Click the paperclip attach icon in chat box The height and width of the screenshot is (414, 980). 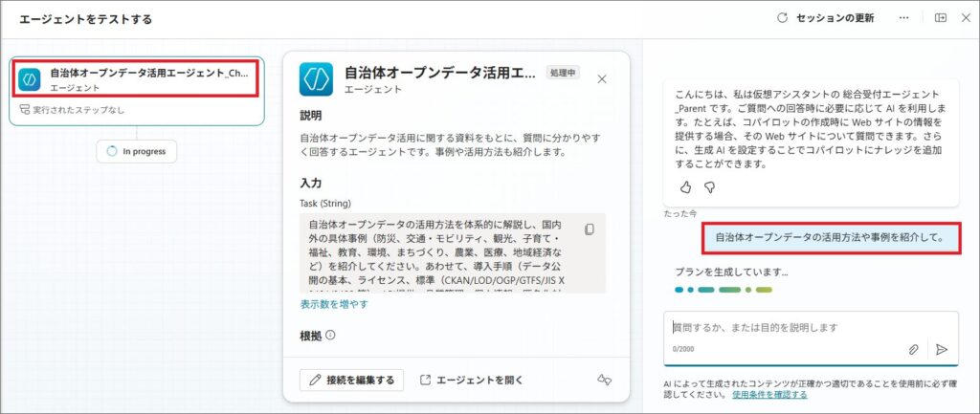(x=914, y=350)
